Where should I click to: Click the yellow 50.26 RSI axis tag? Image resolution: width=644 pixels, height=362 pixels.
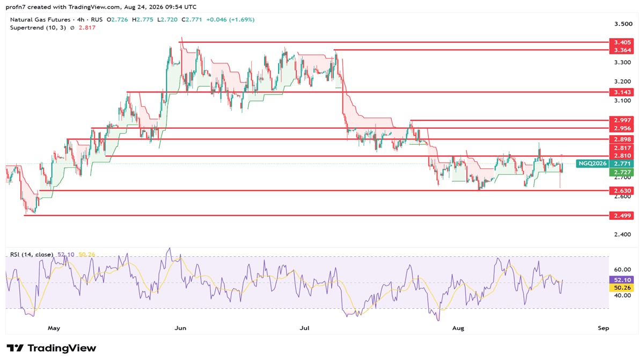[621, 287]
